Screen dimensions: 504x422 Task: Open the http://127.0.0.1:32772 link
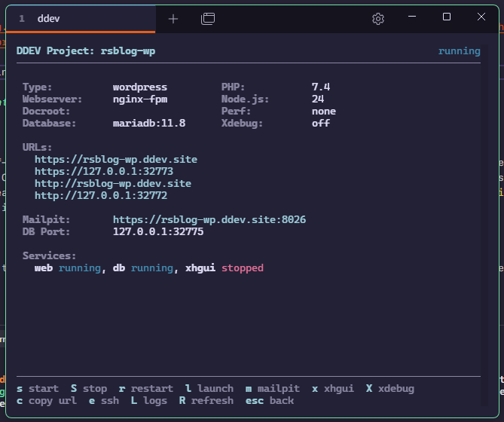coord(101,195)
